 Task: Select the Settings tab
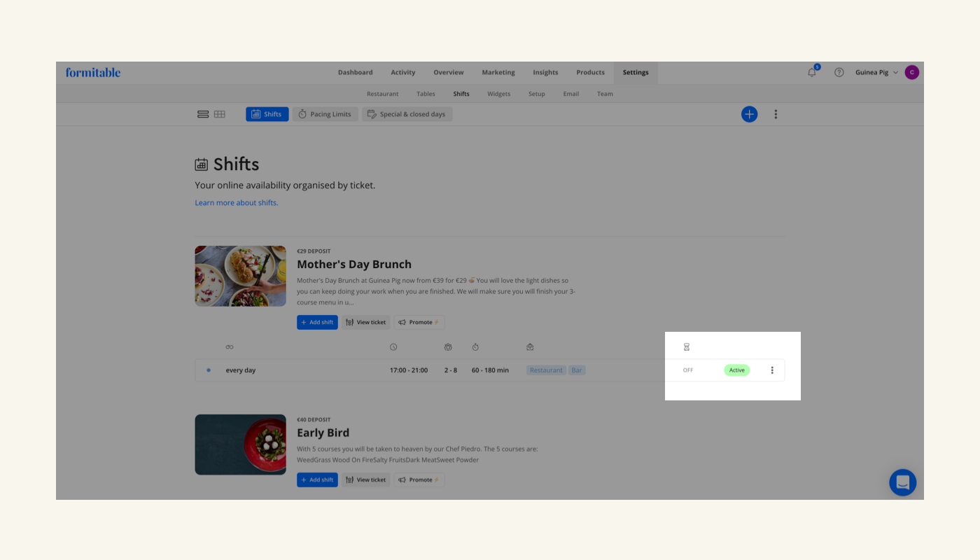coord(636,72)
